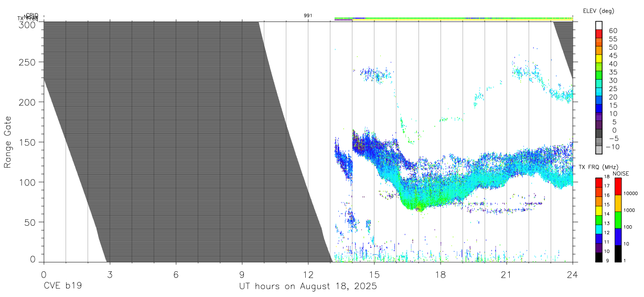The image size is (644, 297).
Task: Click the "18" hour tick label on x-axis
Action: pos(441,274)
